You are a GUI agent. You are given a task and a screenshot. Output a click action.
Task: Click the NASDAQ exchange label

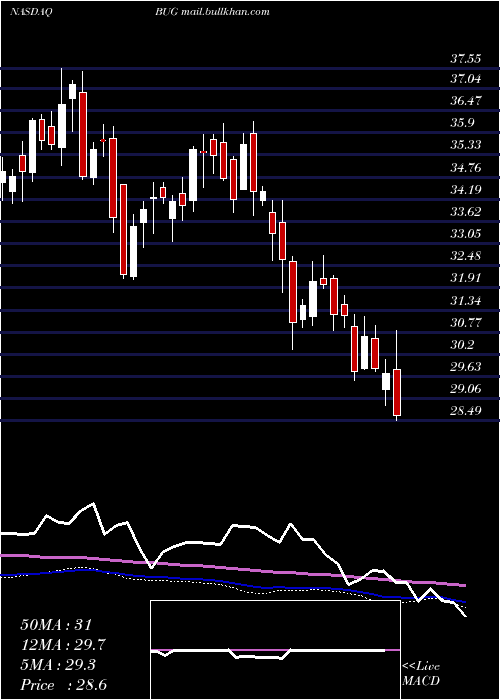pyautogui.click(x=29, y=12)
